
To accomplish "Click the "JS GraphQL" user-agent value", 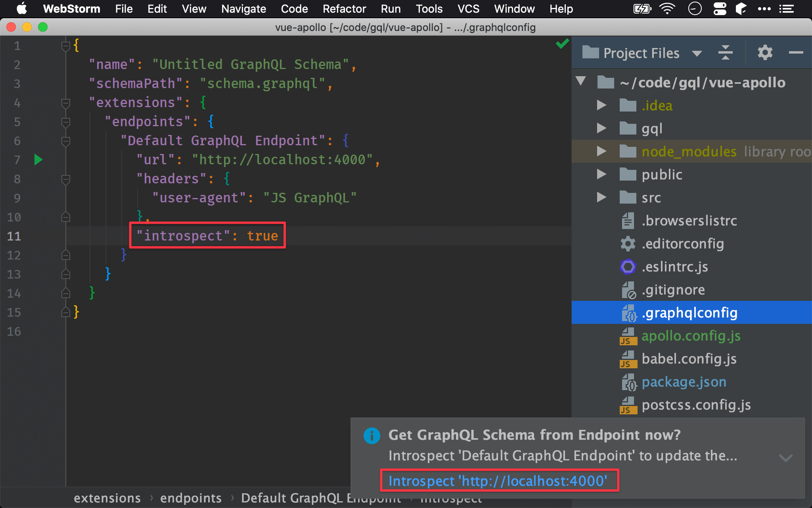I will [x=310, y=198].
